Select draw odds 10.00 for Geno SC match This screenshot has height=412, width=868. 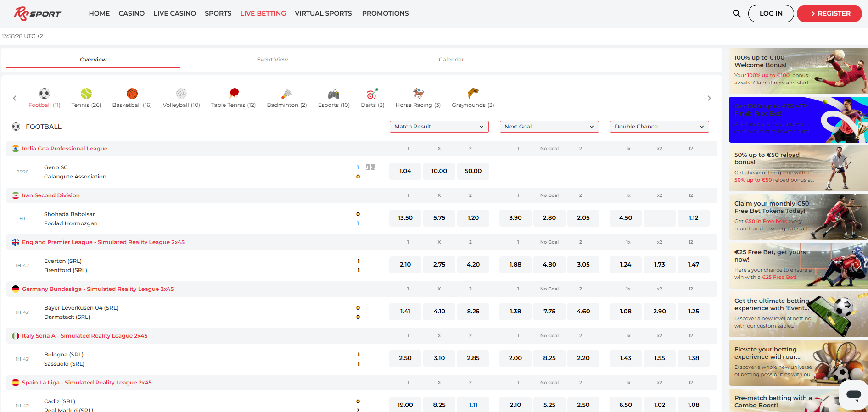point(439,171)
